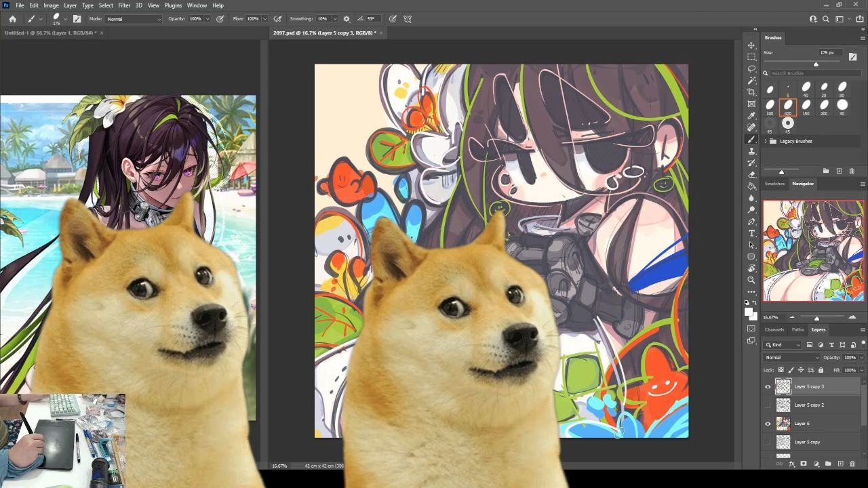Switch to Untitled-1 document tab
868x488 pixels.
pos(50,33)
